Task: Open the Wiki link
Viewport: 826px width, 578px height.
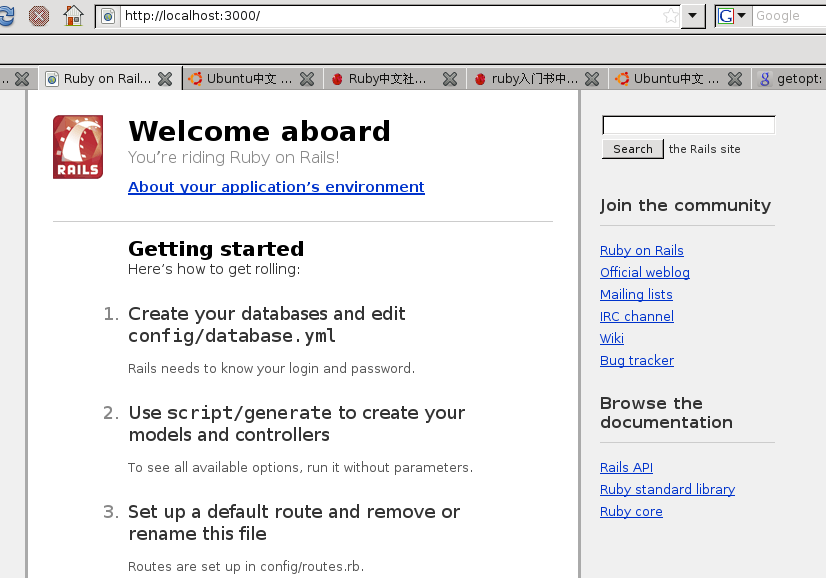Action: tap(612, 338)
